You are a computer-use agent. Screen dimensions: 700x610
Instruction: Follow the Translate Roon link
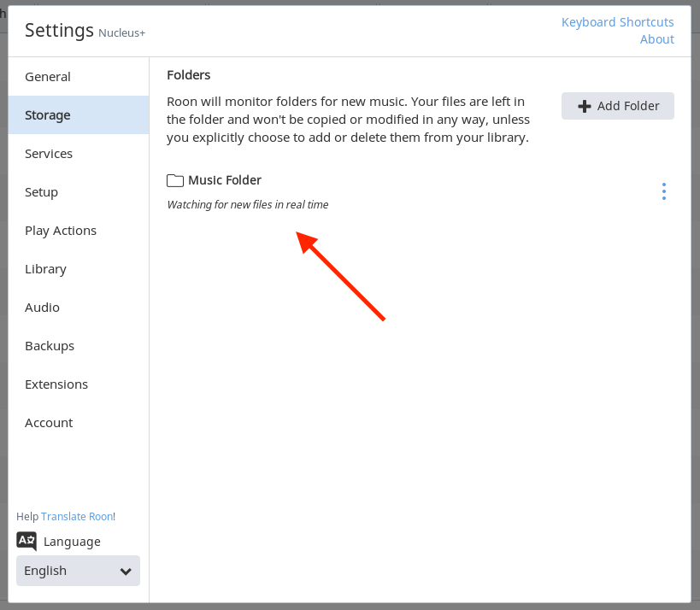point(77,516)
